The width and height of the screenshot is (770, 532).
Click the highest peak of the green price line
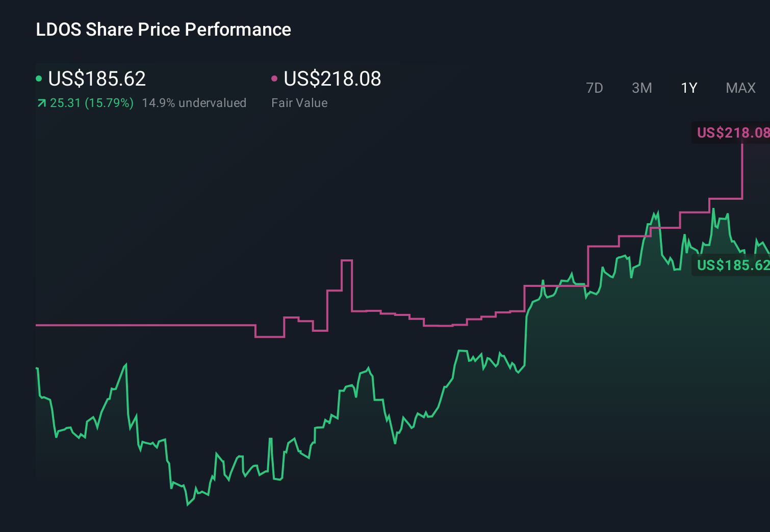coord(714,209)
